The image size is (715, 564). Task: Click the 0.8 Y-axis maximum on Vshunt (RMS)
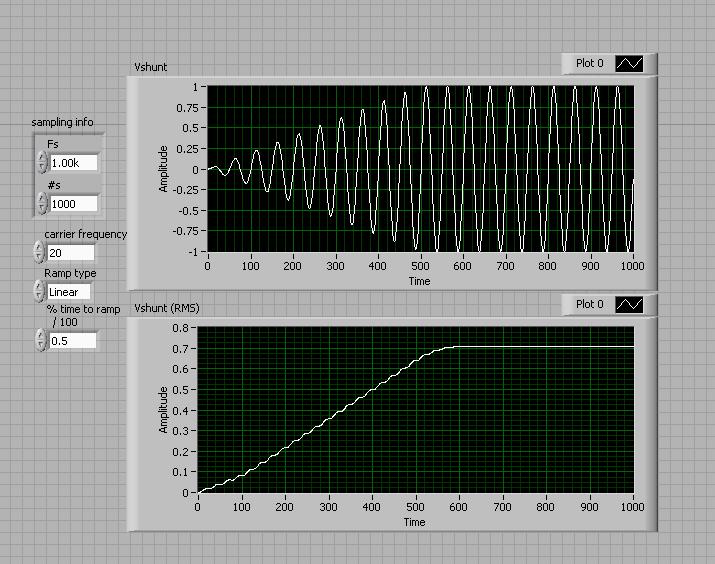(181, 328)
